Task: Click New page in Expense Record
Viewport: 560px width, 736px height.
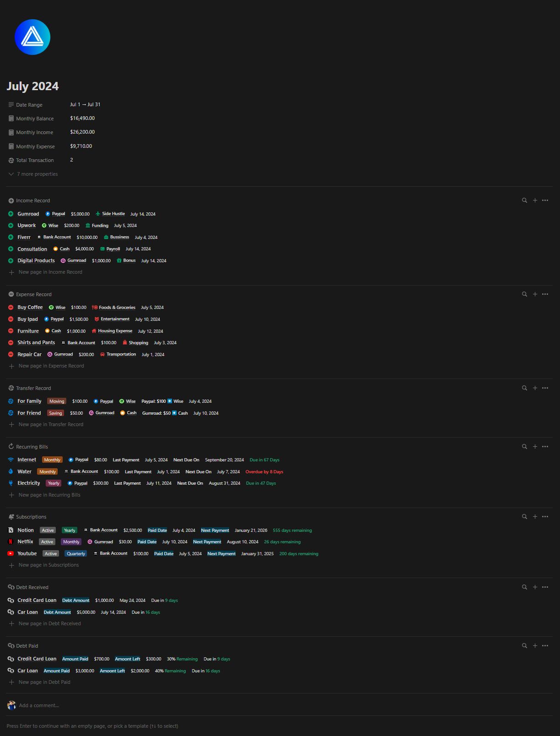Action: pos(47,366)
